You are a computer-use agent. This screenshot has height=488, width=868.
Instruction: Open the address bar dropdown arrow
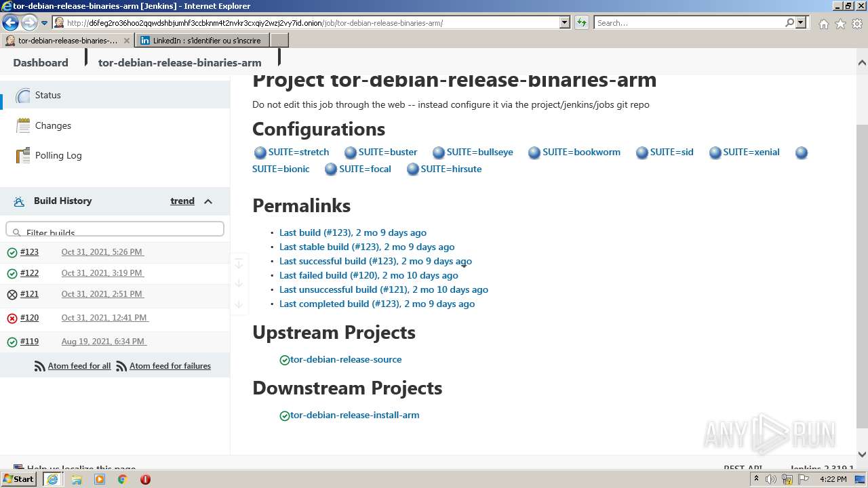tap(564, 22)
